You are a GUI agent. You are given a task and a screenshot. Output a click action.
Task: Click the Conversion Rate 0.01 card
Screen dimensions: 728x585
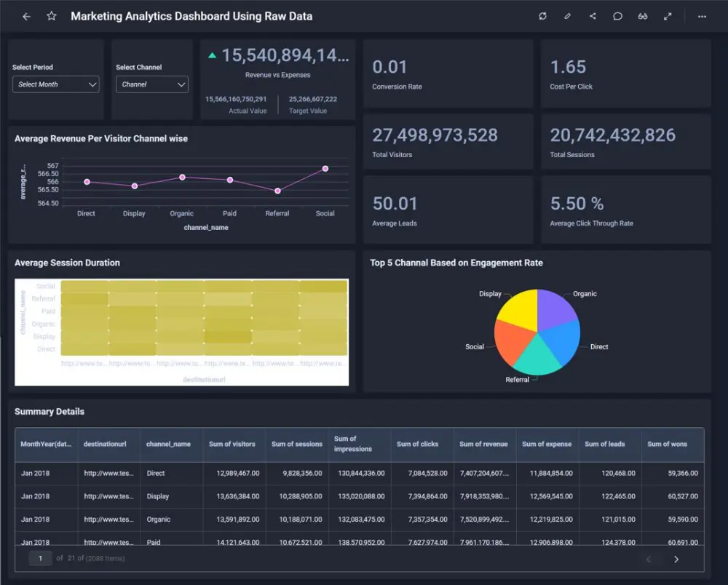coord(448,73)
